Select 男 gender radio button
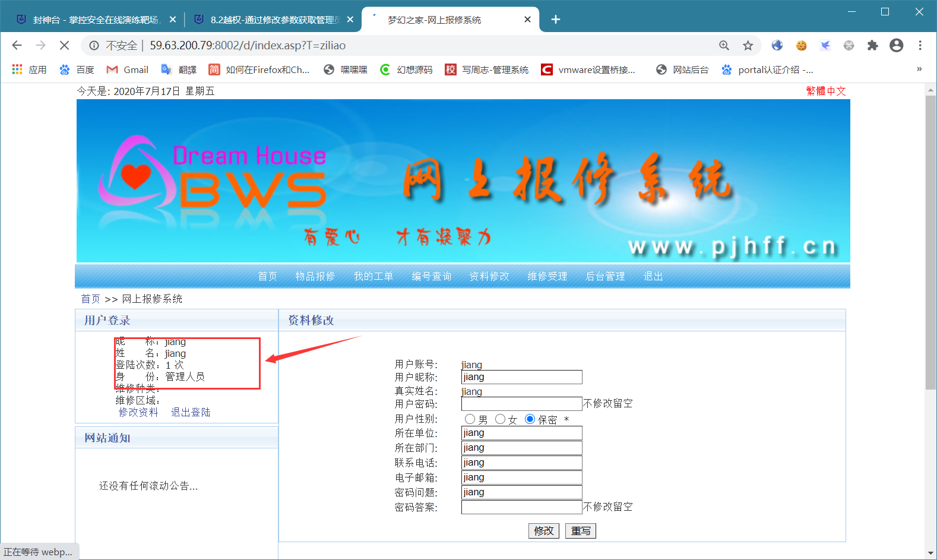The image size is (937, 560). pos(470,419)
